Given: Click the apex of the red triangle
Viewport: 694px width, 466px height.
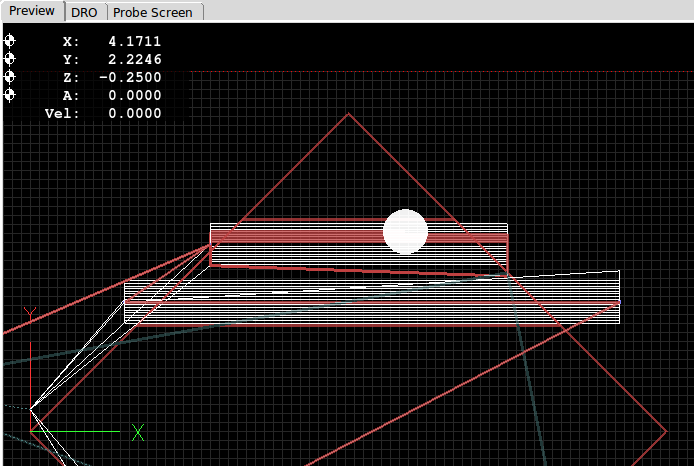Looking at the screenshot, I should tap(348, 114).
